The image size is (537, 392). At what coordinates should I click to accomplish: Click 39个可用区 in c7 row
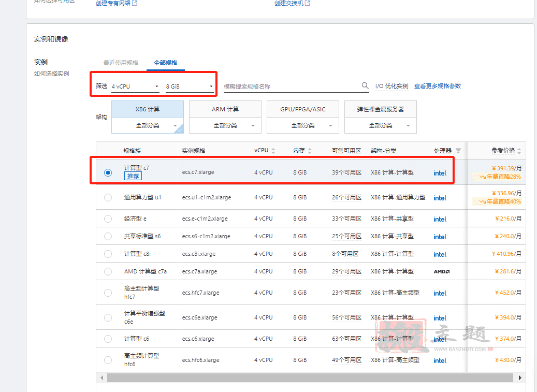(x=346, y=172)
